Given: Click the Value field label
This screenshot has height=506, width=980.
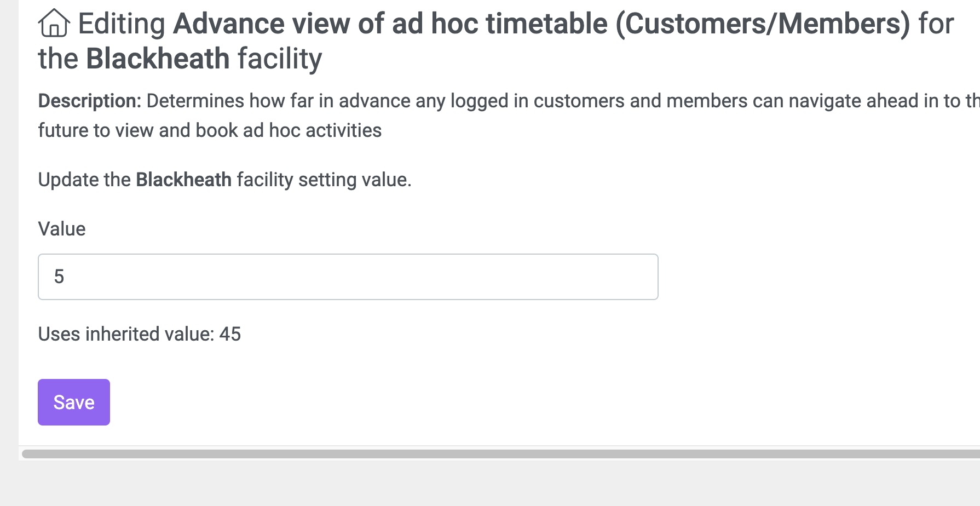Looking at the screenshot, I should tap(62, 229).
